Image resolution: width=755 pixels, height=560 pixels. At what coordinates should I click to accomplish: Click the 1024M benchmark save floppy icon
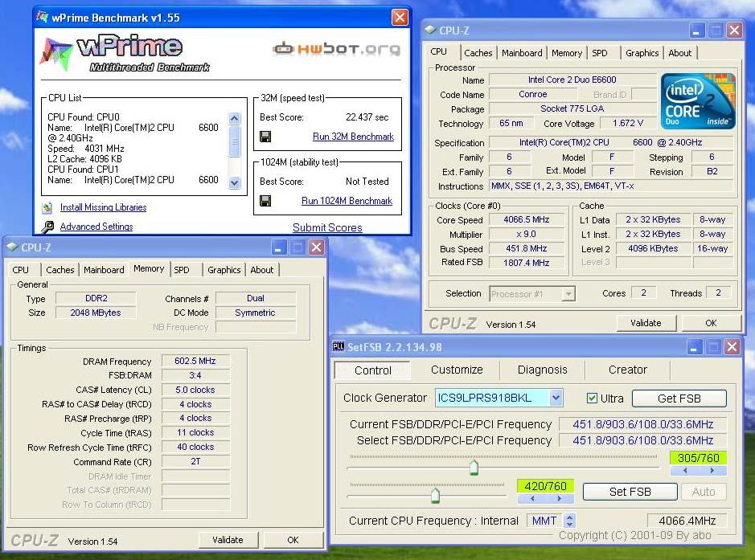[x=265, y=201]
